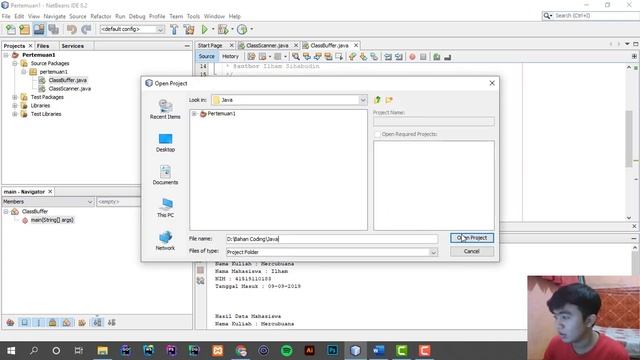Close the Open Project dialog

coord(492,83)
